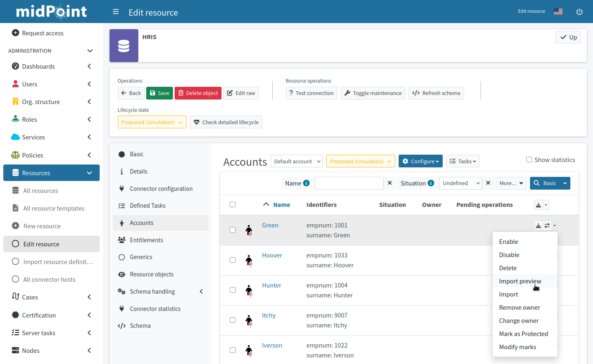Click the sync arrows icon on the Green row
Image resolution: width=593 pixels, height=364 pixels.
(546, 225)
